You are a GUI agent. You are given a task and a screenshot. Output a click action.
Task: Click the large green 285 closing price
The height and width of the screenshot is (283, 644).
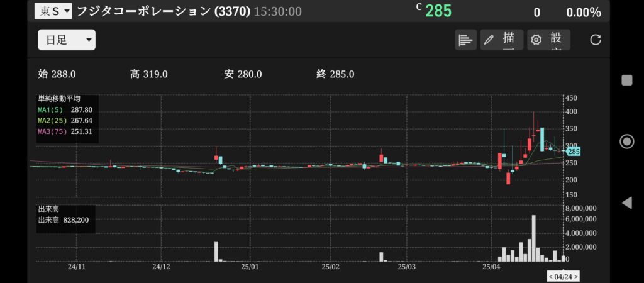coord(438,11)
